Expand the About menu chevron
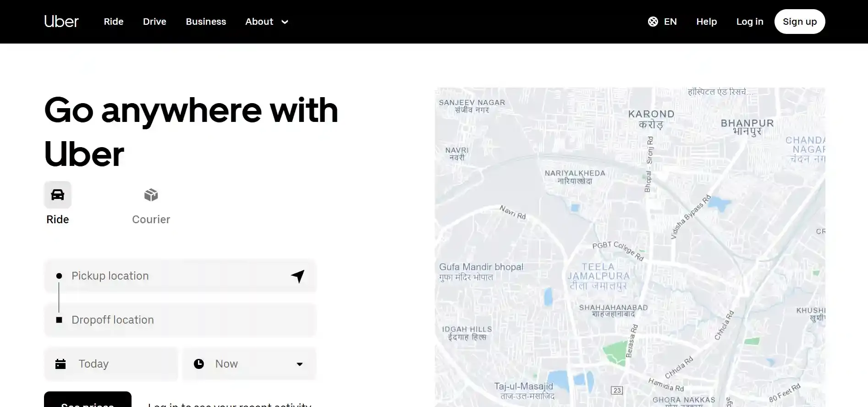The width and height of the screenshot is (868, 407). [285, 22]
